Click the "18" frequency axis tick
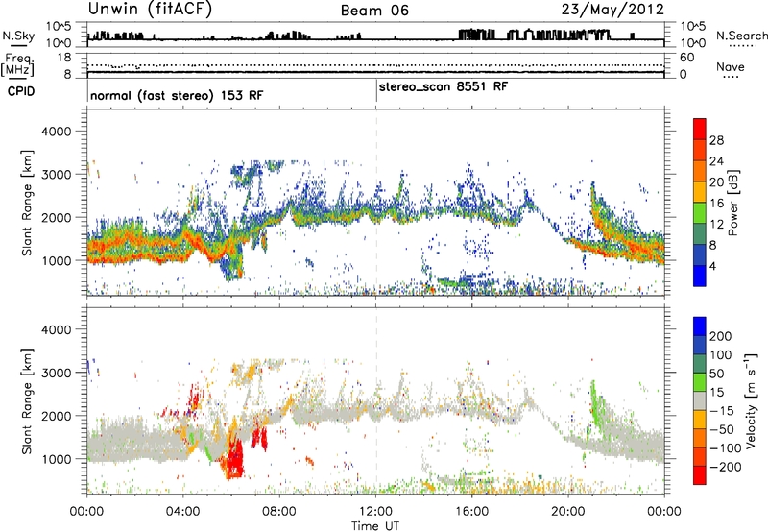768x532 pixels. point(63,58)
